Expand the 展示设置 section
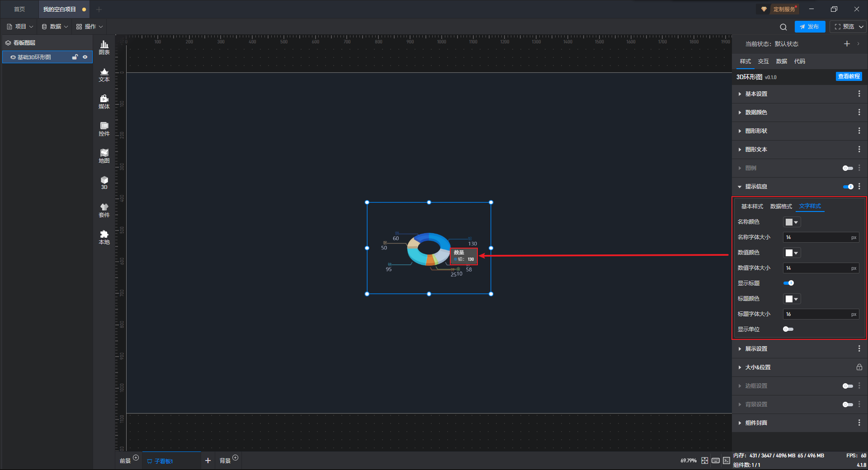The image size is (868, 470). coord(740,349)
